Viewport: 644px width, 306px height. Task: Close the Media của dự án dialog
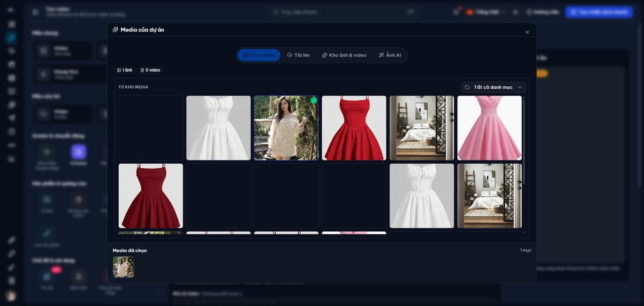point(527,32)
